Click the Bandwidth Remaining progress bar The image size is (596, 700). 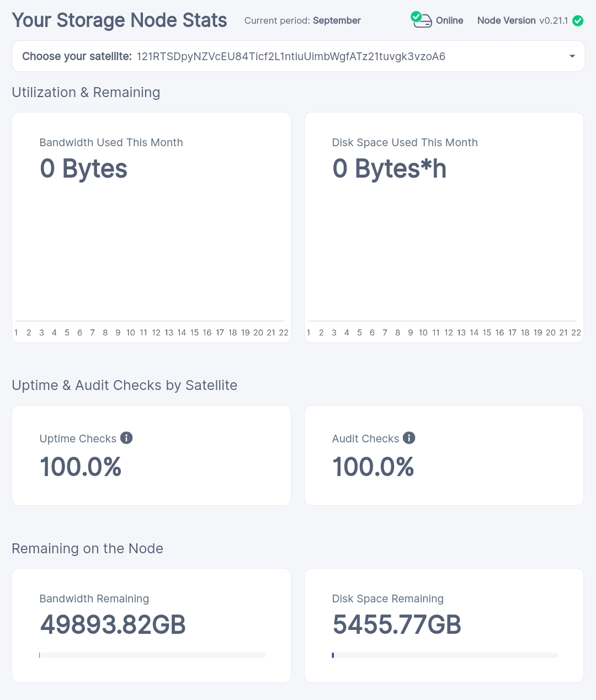[152, 655]
